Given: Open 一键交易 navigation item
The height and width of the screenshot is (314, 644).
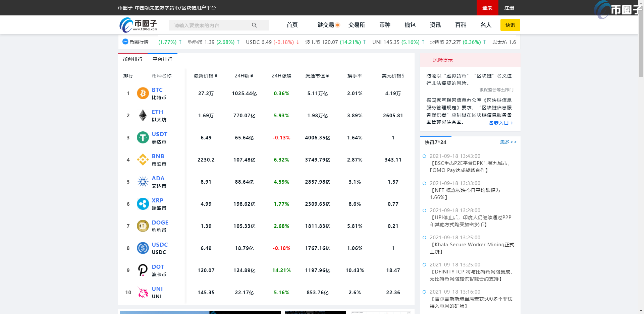Looking at the screenshot, I should (323, 25).
